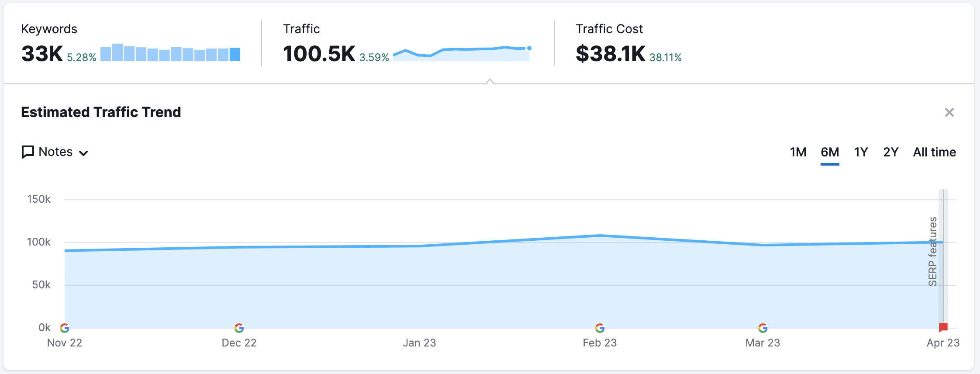Image resolution: width=980 pixels, height=374 pixels.
Task: Click the Google update icon near Mar 23
Action: 763,328
